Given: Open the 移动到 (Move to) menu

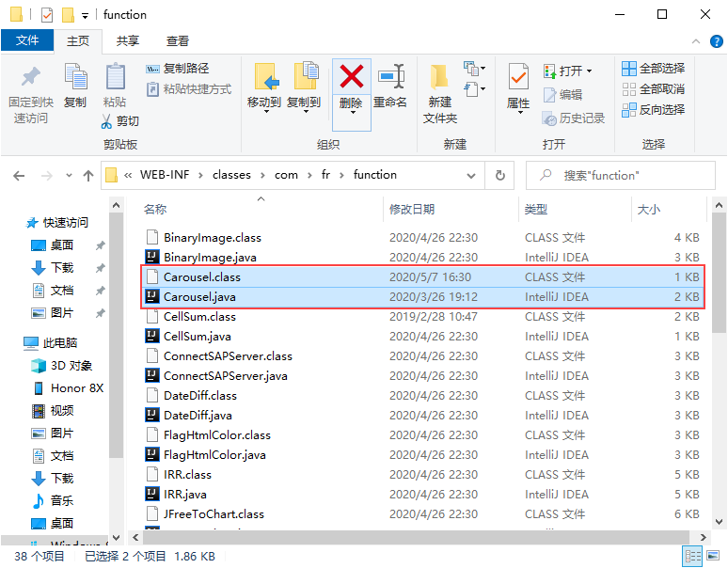Looking at the screenshot, I should 264,88.
